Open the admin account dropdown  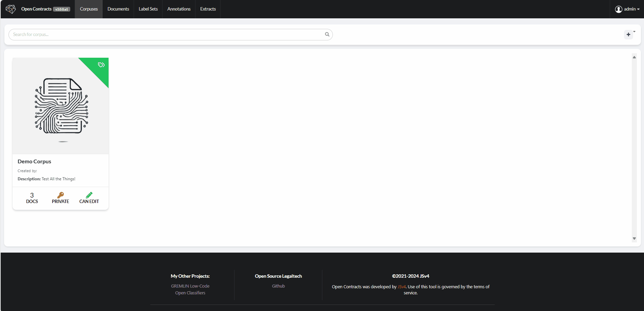point(630,9)
